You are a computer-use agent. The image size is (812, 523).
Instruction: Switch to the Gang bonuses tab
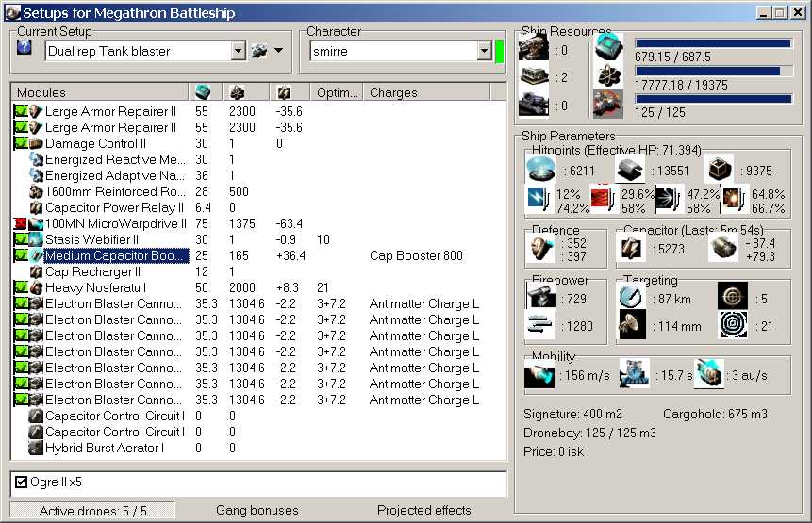pos(257,511)
